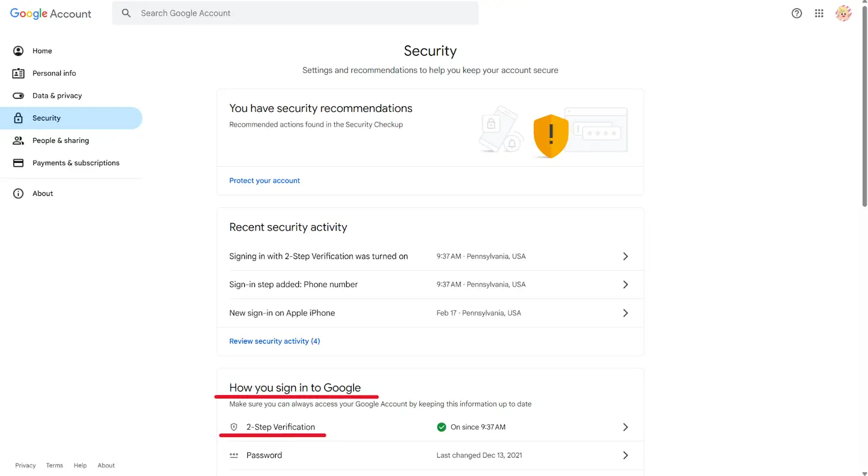
Task: Click the scrollbar down arrow
Action: click(865, 473)
